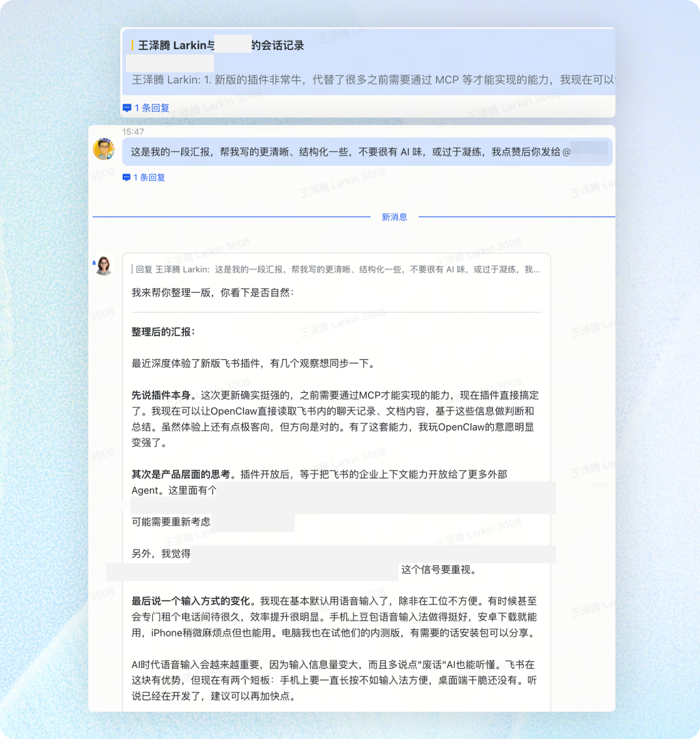Select the line '我来帮你整理一版，你看下是否自然'
This screenshot has height=739, width=700.
(x=212, y=292)
